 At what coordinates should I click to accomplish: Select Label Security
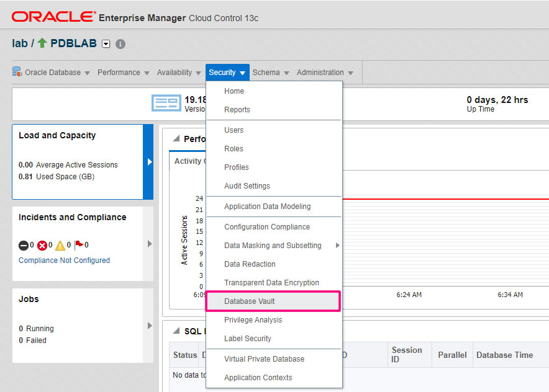pos(274,339)
